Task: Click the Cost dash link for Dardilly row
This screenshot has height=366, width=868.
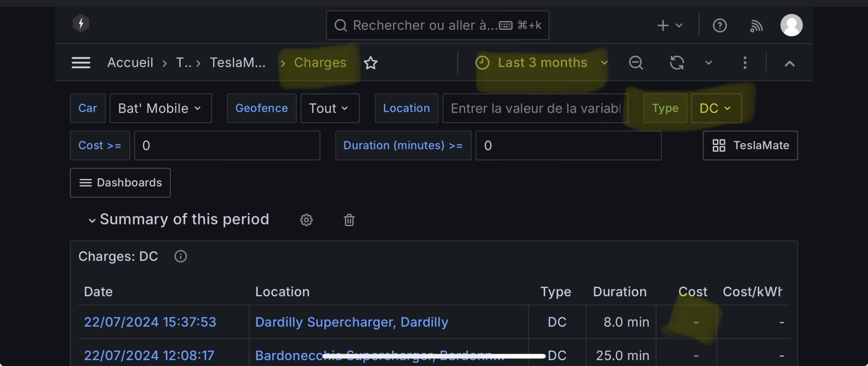Action: coord(696,323)
